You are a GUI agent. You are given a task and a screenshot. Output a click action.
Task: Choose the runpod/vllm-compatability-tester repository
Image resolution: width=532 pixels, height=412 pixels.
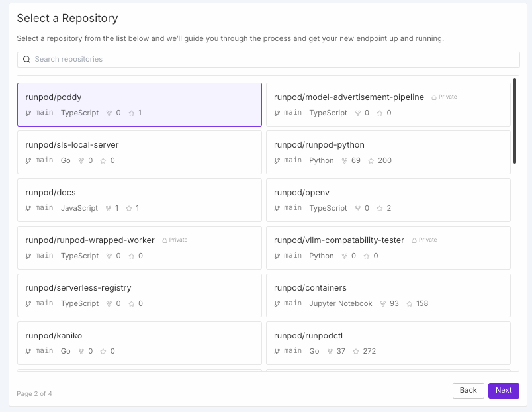tap(388, 247)
